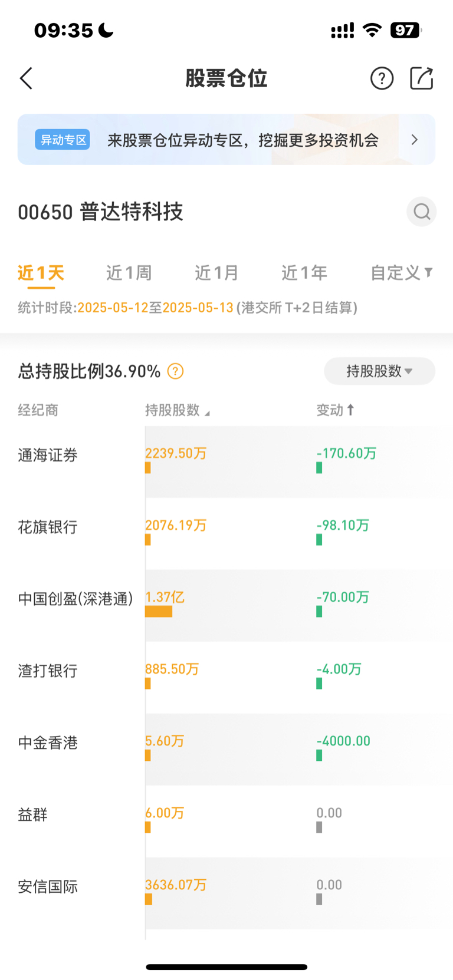This screenshot has height=980, width=453.
Task: Tap stock title 00650 普达特科技
Action: click(100, 212)
